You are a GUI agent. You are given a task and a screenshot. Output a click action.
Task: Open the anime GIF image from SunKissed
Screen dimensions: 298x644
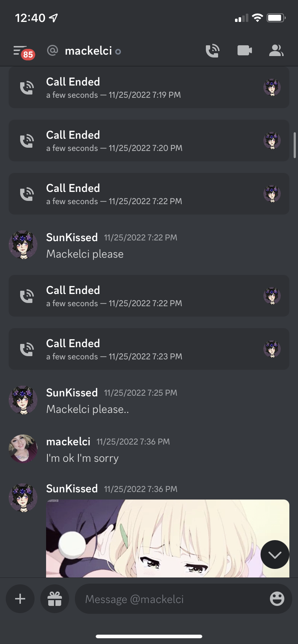[x=168, y=538]
